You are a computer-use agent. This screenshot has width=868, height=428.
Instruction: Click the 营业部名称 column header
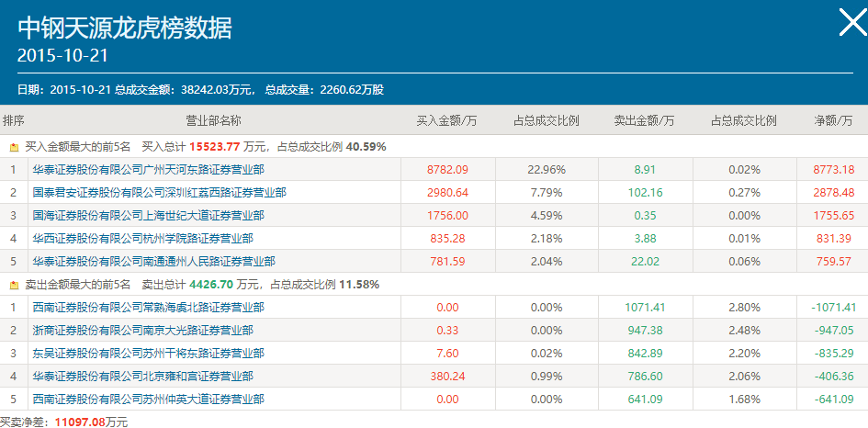[x=213, y=121]
